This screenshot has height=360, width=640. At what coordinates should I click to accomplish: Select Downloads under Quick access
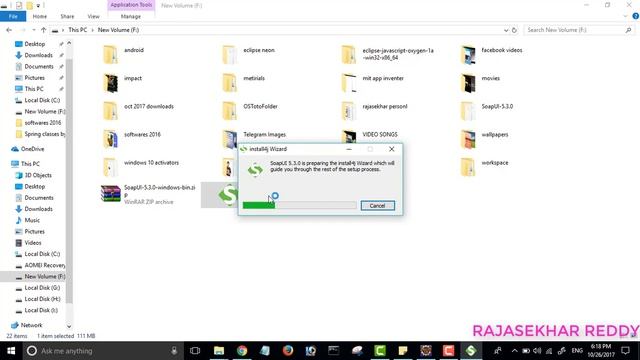(38, 55)
